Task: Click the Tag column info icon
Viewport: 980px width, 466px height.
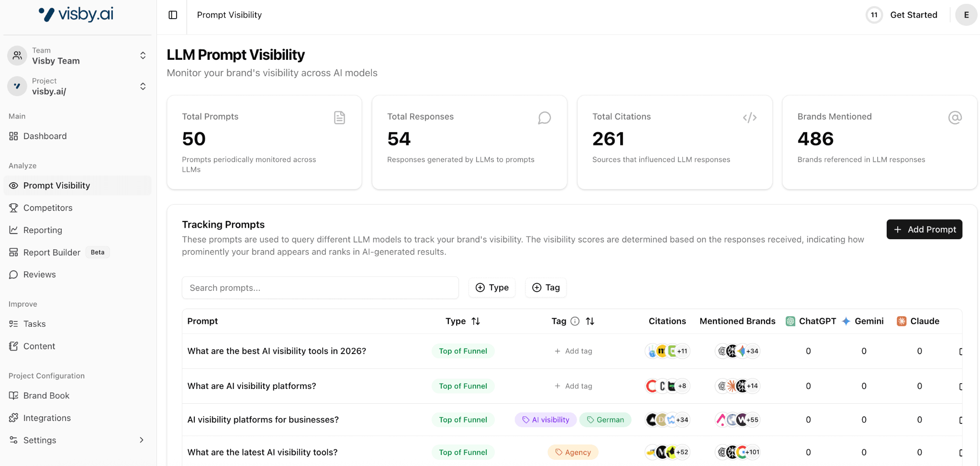Action: click(x=575, y=322)
